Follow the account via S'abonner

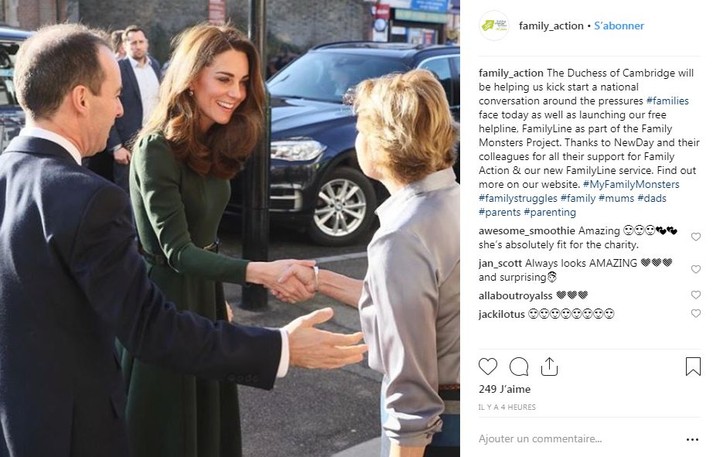coord(619,26)
